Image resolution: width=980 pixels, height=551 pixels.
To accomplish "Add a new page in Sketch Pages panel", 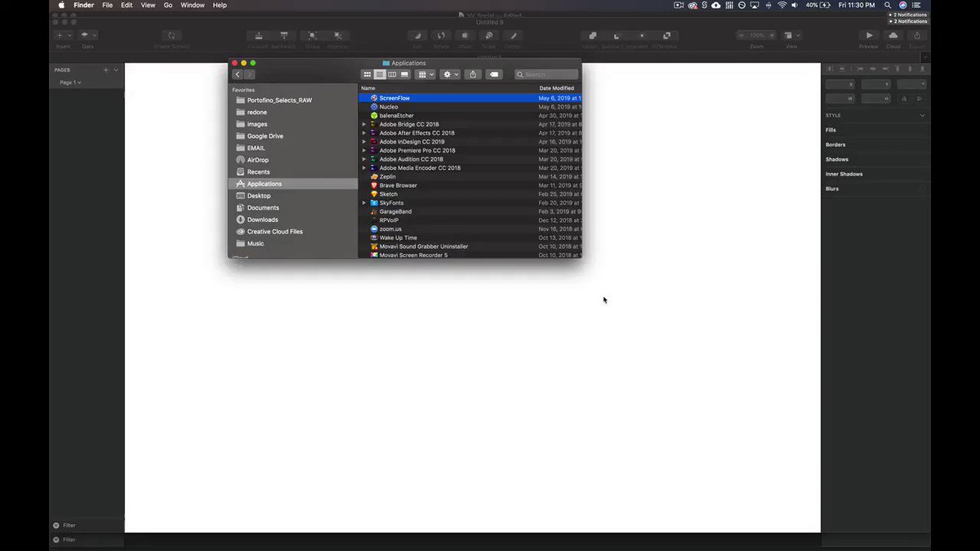I will [x=105, y=70].
